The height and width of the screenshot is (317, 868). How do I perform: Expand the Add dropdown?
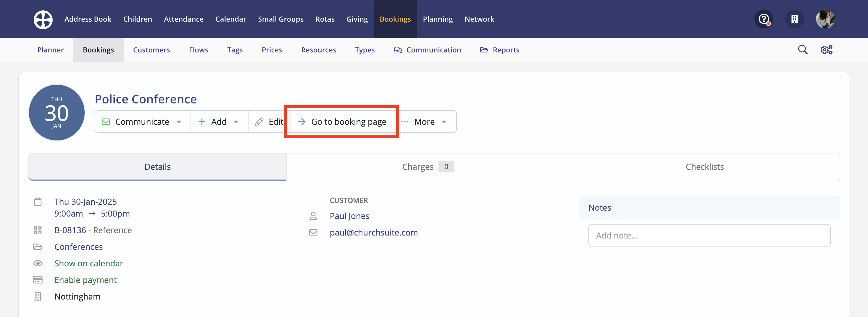[x=219, y=121]
